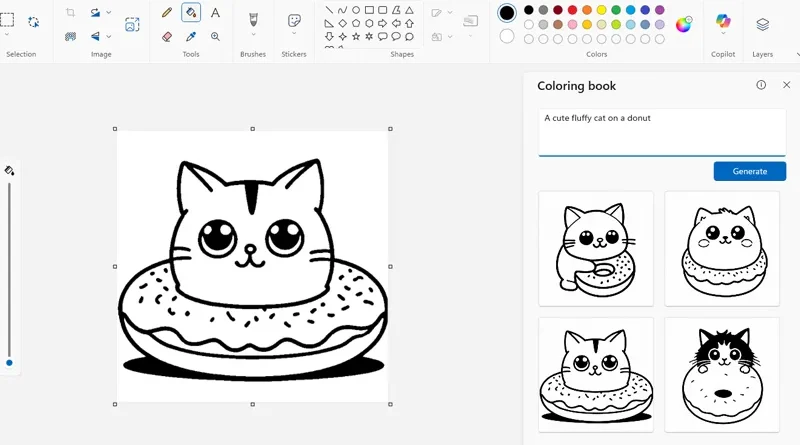
Task: Activate Color 2 white secondary swatch
Action: [x=507, y=36]
